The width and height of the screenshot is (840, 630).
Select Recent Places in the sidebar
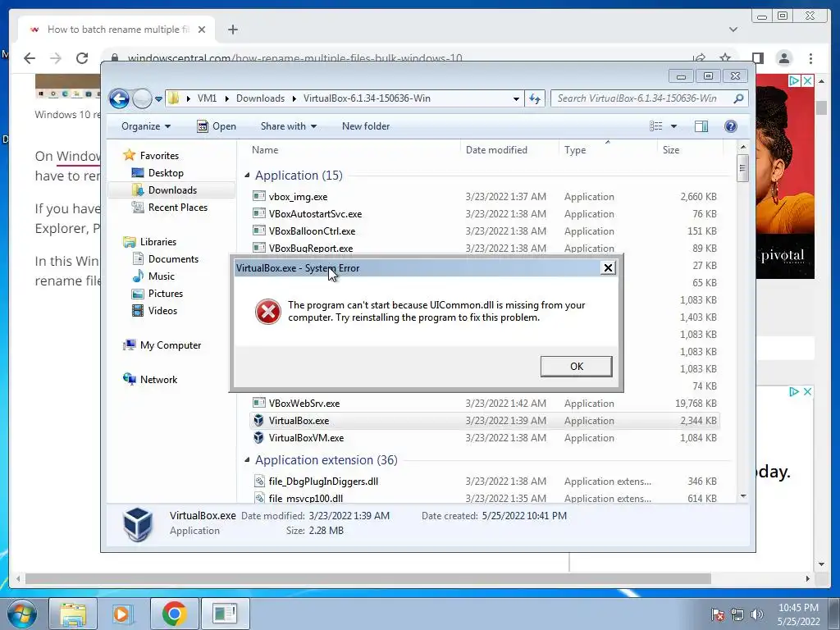click(177, 208)
